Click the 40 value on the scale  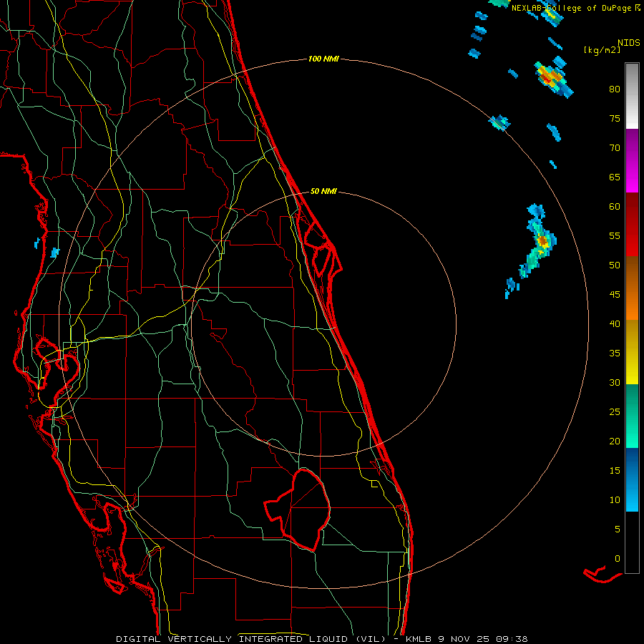click(x=615, y=323)
